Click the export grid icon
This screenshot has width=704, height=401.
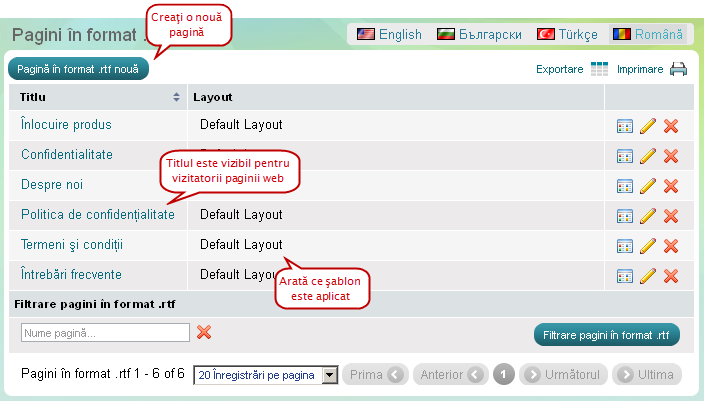point(599,69)
